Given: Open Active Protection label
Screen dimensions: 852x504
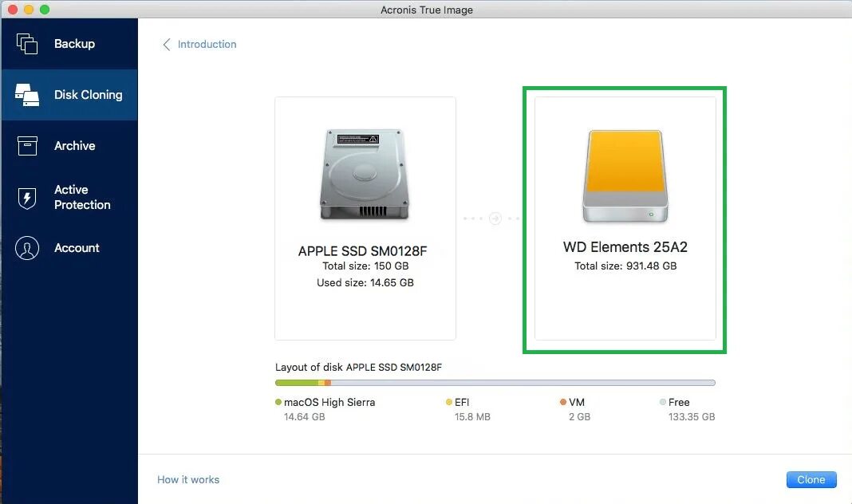Looking at the screenshot, I should (82, 197).
